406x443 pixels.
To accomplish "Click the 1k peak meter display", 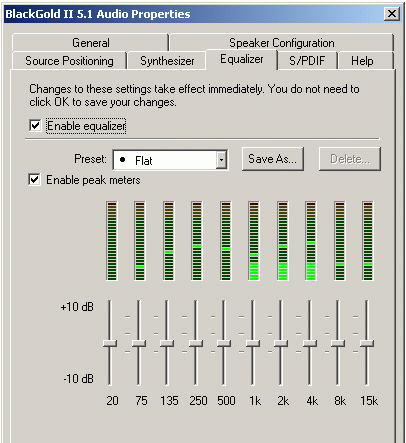I will click(x=254, y=241).
